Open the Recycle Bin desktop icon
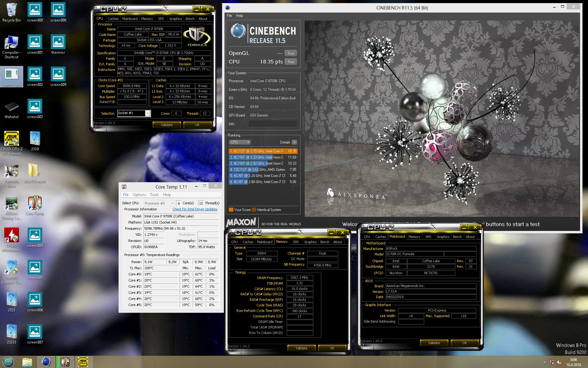 coord(12,12)
